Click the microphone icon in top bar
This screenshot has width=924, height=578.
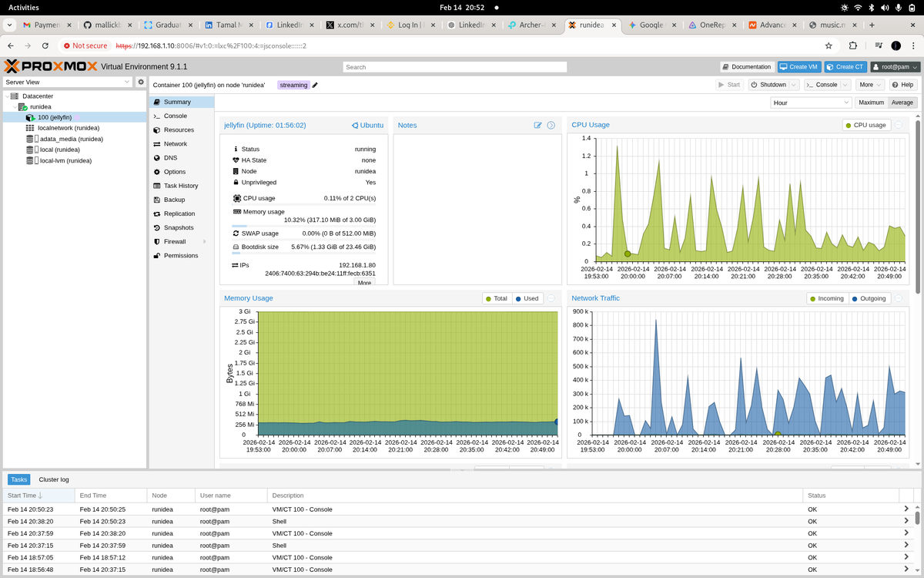pos(899,7)
